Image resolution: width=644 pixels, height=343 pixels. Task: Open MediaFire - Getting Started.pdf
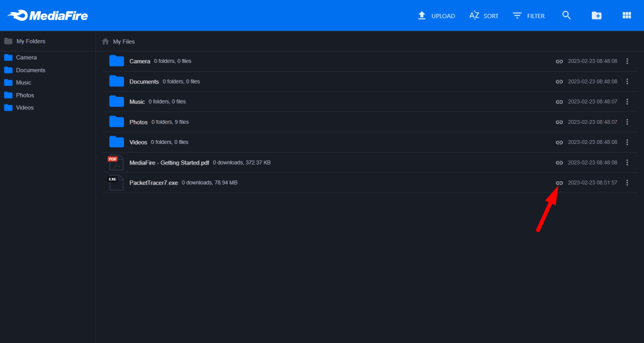(169, 163)
